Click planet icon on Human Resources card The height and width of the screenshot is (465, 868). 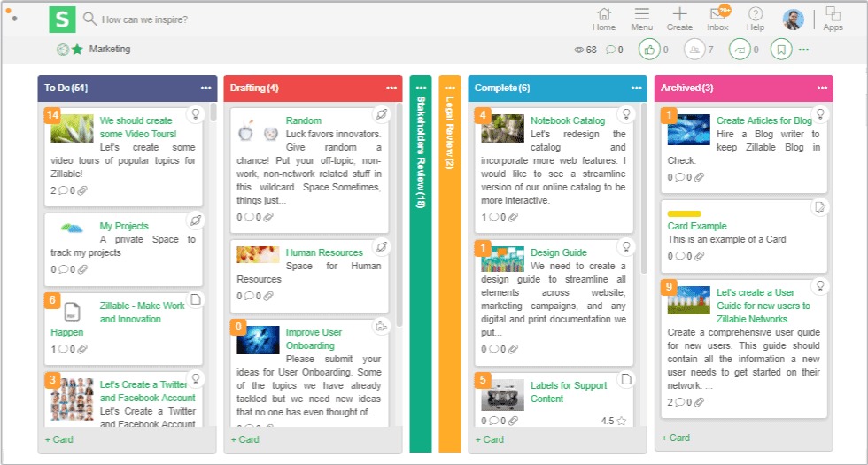point(382,247)
